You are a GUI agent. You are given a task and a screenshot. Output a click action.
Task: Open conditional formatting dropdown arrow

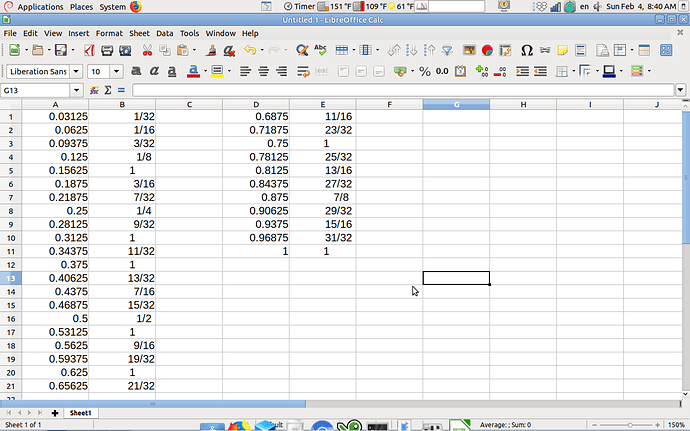pos(649,71)
